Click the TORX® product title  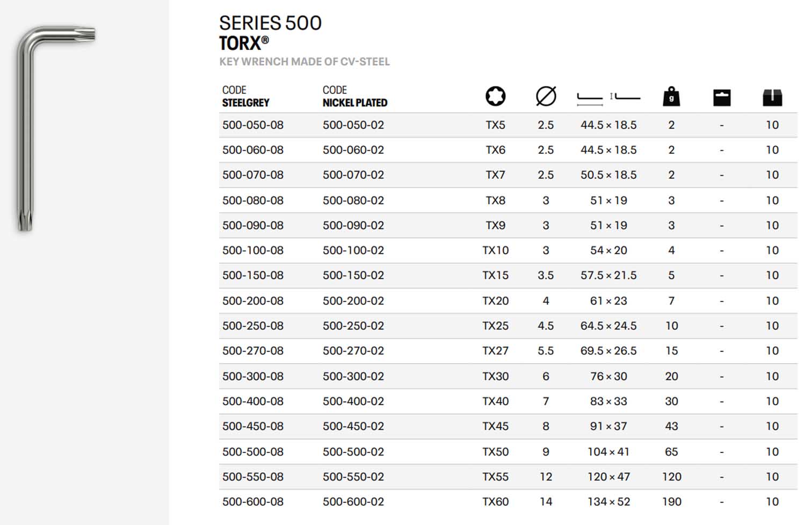coord(244,44)
